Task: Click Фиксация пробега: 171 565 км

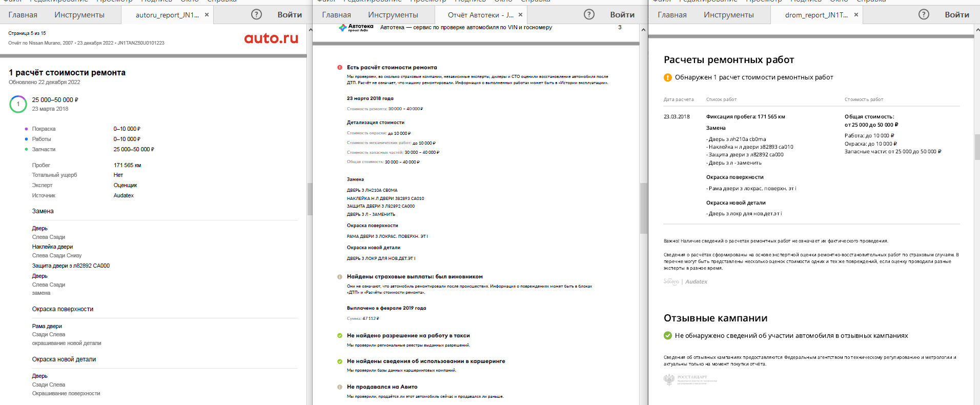Action: (x=746, y=117)
